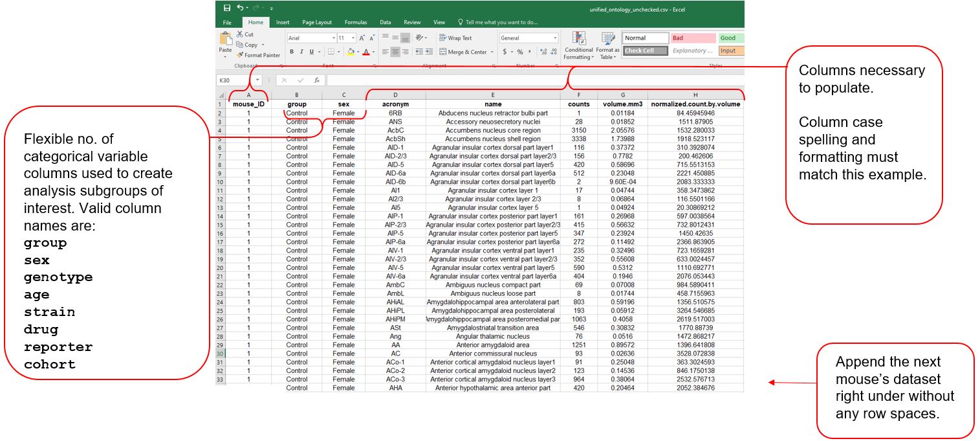This screenshot has height=441, width=980.
Task: Switch to the Formulas ribbon tab
Action: pos(356,22)
